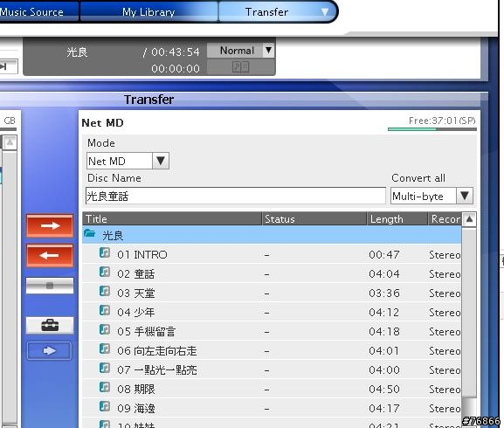
Task: Expand the Transfer tab dropdown arrow
Action: click(325, 12)
